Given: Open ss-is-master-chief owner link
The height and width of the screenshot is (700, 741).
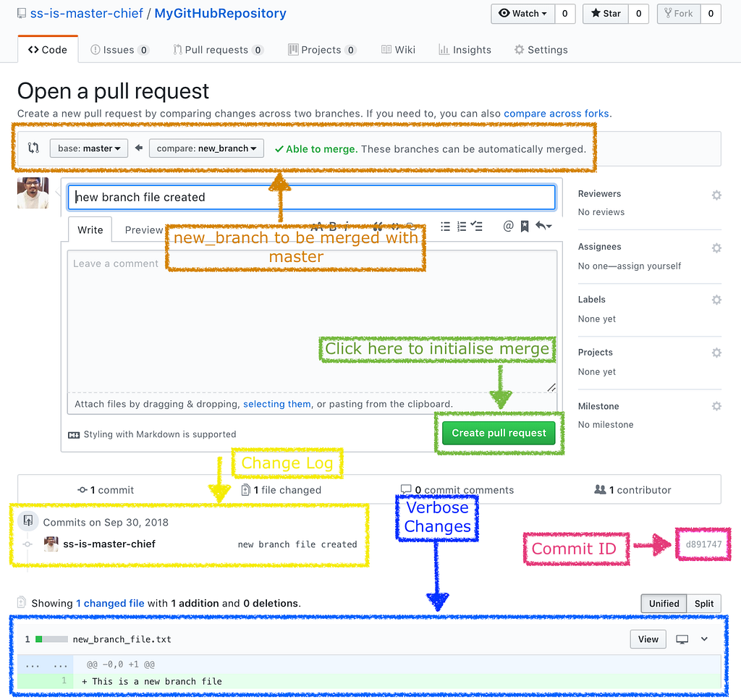Looking at the screenshot, I should pos(87,13).
